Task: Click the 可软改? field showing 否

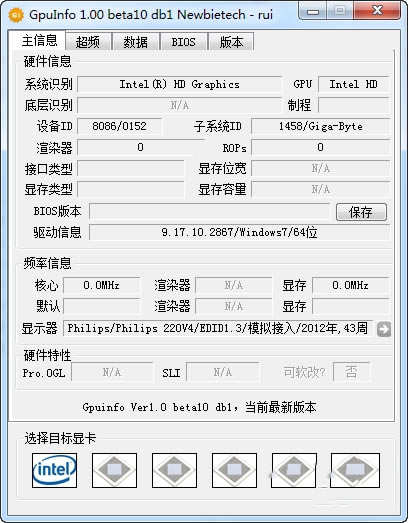Action: pos(351,372)
